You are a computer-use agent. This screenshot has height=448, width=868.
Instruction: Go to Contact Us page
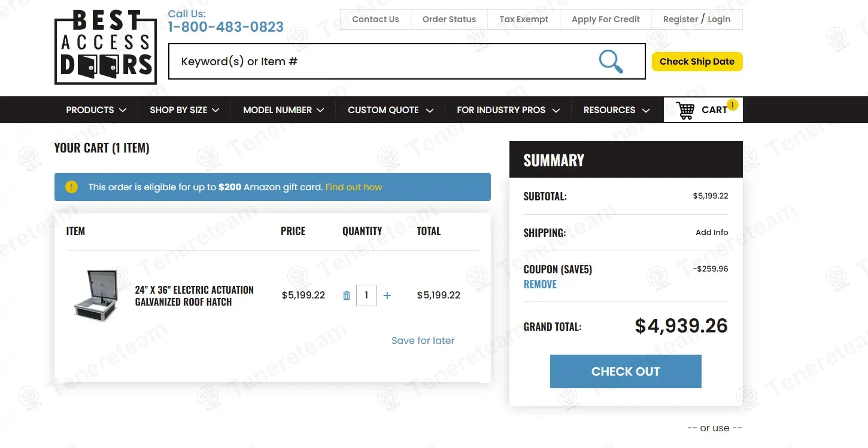(375, 19)
